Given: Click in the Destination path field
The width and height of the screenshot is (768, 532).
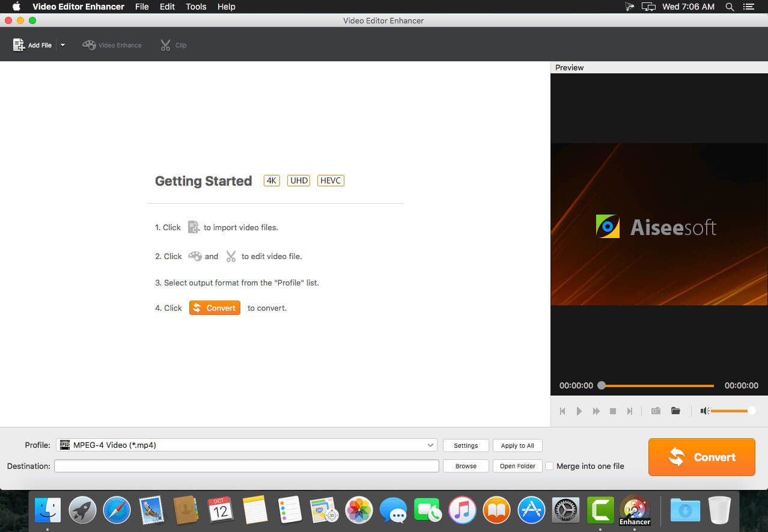Looking at the screenshot, I should 246,466.
